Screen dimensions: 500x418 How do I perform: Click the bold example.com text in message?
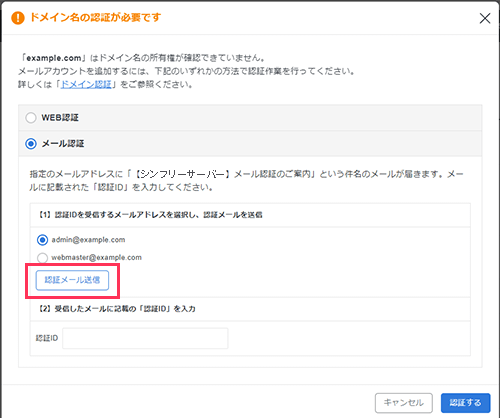coord(54,58)
